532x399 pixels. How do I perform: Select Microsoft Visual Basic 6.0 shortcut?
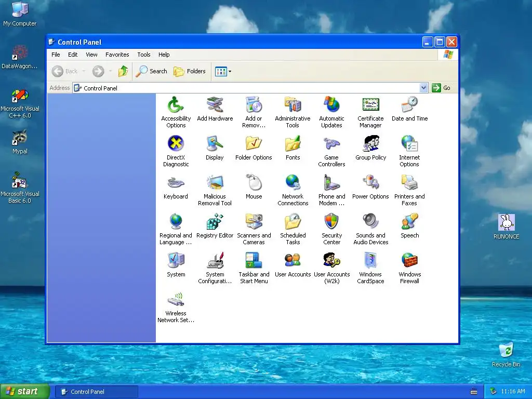pos(20,188)
